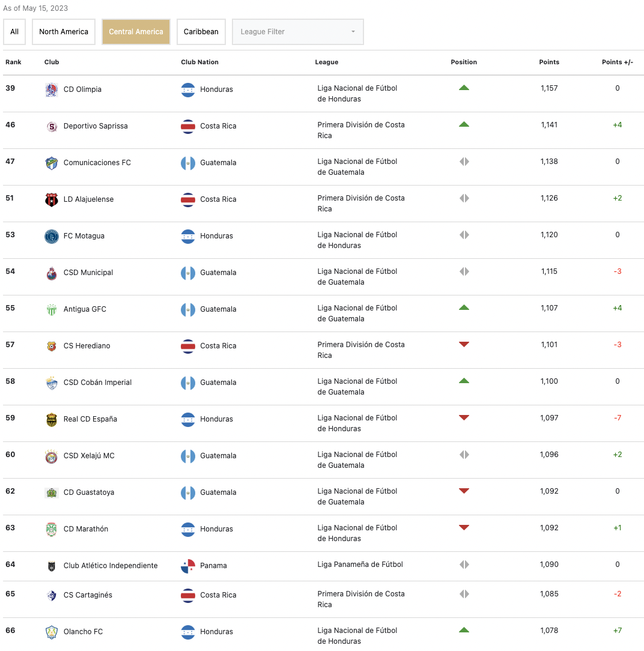Open the FC Motagua club name
Image resolution: width=644 pixels, height=651 pixels.
point(84,236)
